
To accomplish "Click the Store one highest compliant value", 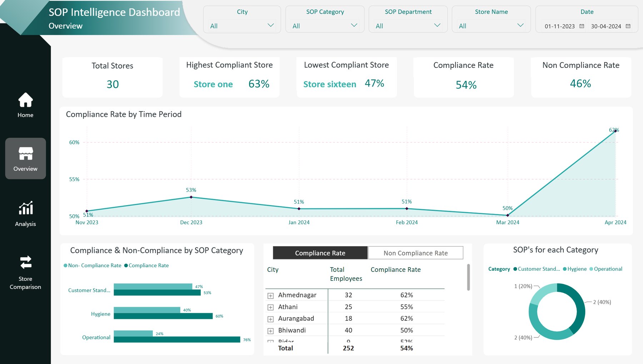I will pyautogui.click(x=213, y=84).
